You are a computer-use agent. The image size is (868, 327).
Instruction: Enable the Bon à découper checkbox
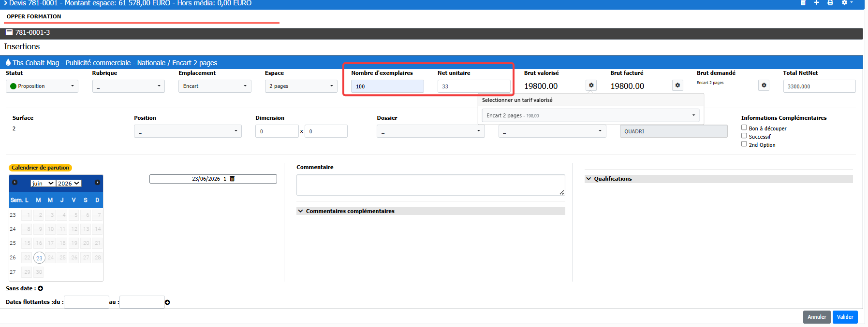click(x=744, y=128)
